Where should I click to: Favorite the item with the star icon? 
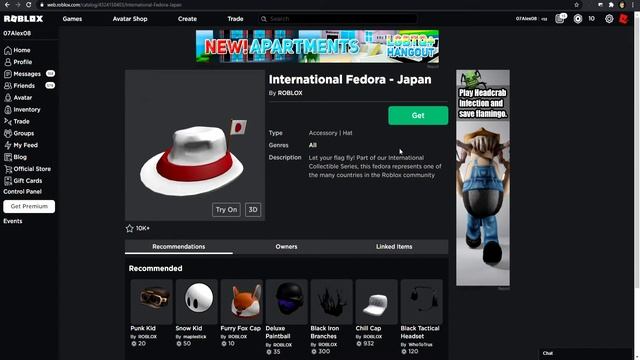pyautogui.click(x=129, y=229)
